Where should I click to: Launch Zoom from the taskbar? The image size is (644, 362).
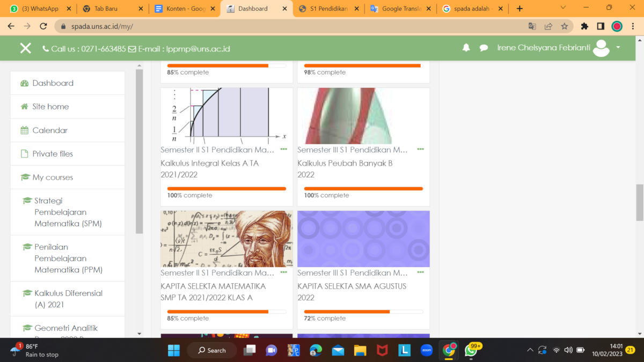[427, 350]
